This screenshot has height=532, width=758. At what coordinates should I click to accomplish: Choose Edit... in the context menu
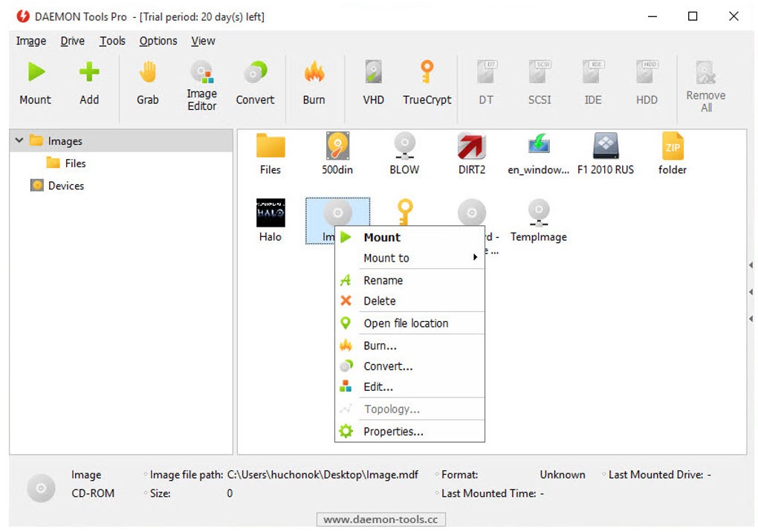coord(409,386)
